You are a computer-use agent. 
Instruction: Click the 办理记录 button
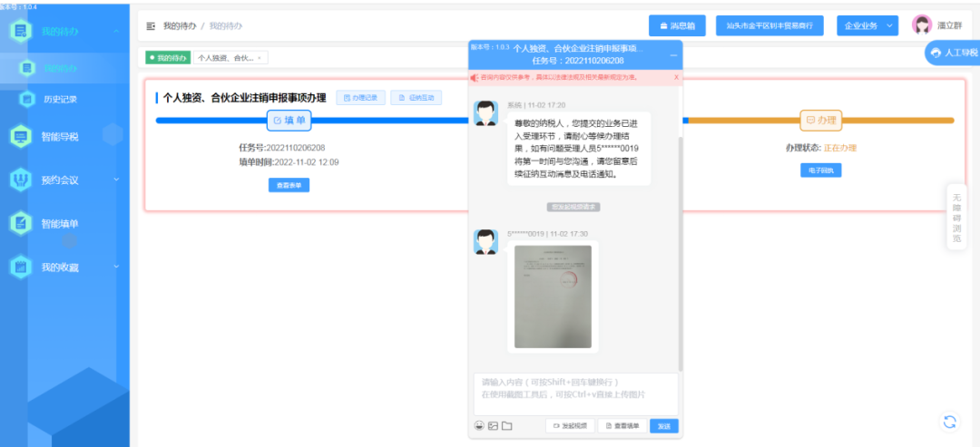360,98
